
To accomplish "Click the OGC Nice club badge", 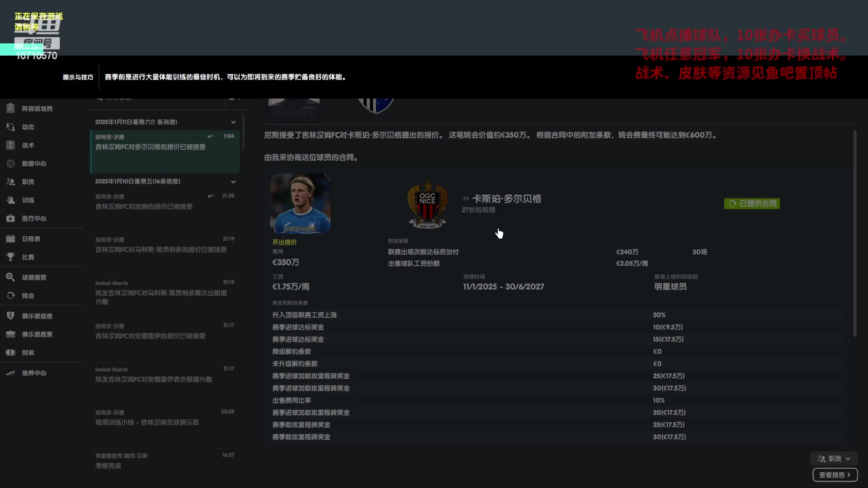I will coord(427,204).
